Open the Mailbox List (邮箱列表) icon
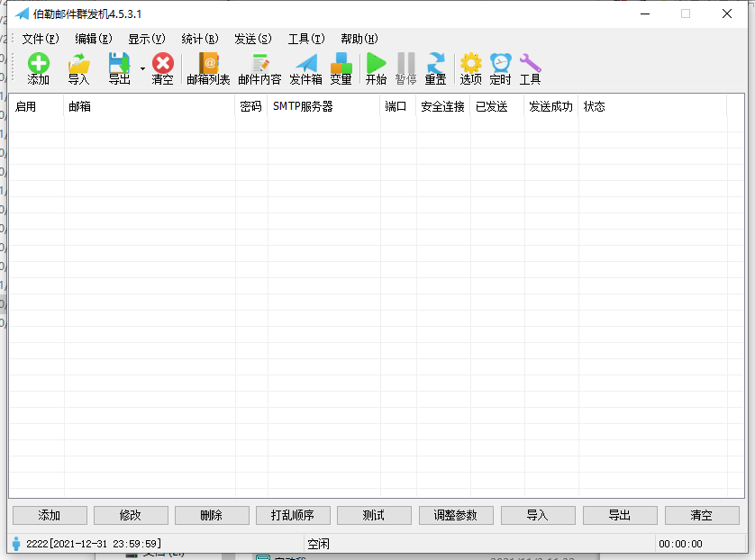The image size is (755, 560). 208,68
